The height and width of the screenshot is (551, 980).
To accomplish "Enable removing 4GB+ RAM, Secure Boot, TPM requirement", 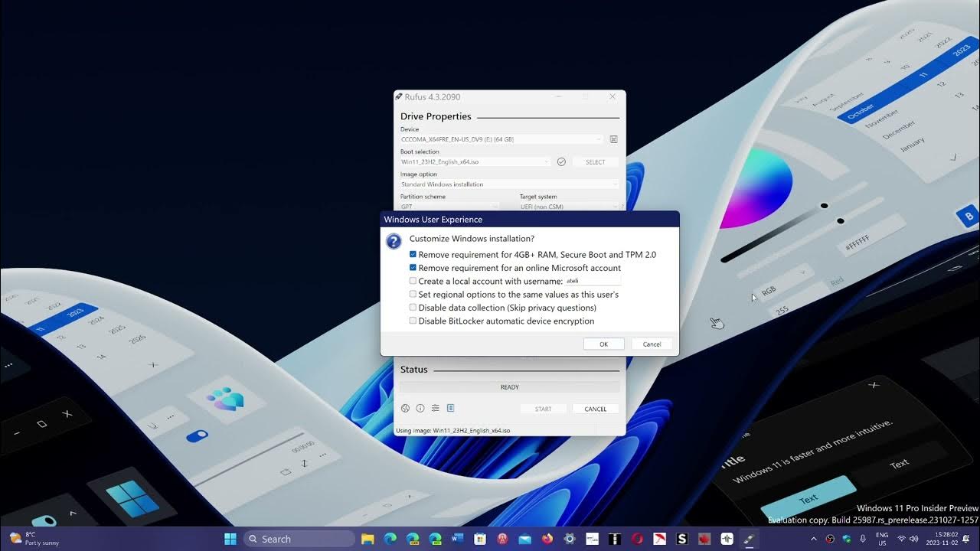I will tap(413, 255).
